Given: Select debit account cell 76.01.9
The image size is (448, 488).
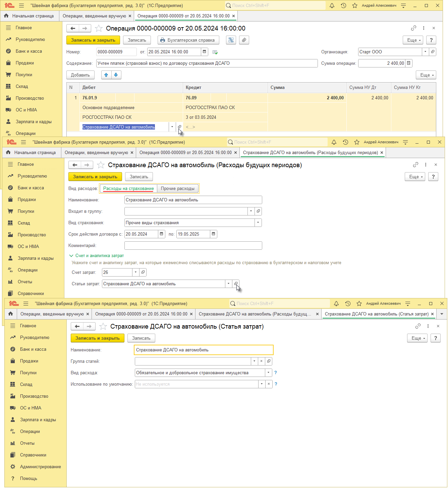Looking at the screenshot, I should click(x=98, y=98).
